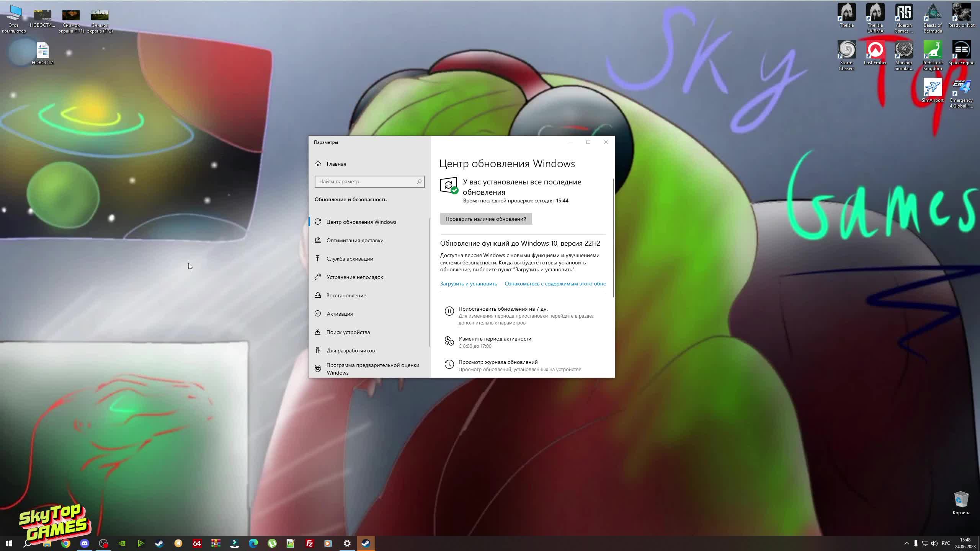Open Ознакомьтесь с содержимым этого обнс link
980x551 pixels.
tap(555, 283)
